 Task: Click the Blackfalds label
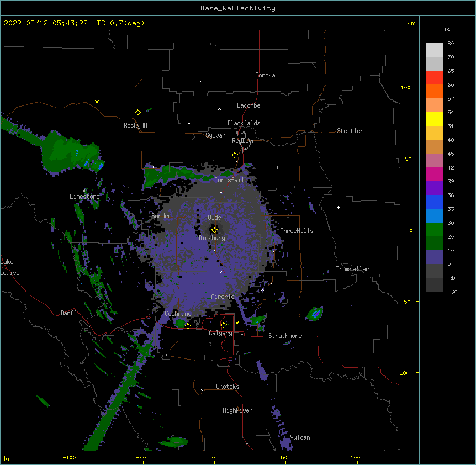pyautogui.click(x=244, y=123)
